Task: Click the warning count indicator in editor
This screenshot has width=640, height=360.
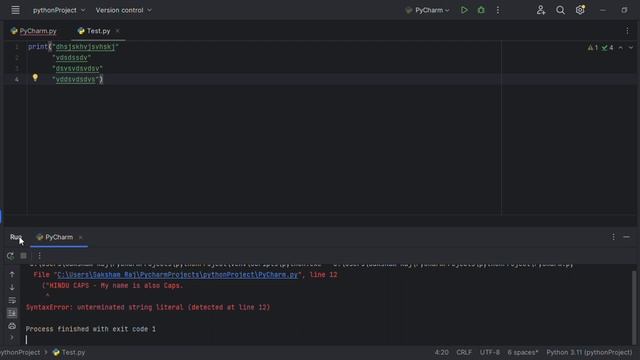Action: [593, 48]
